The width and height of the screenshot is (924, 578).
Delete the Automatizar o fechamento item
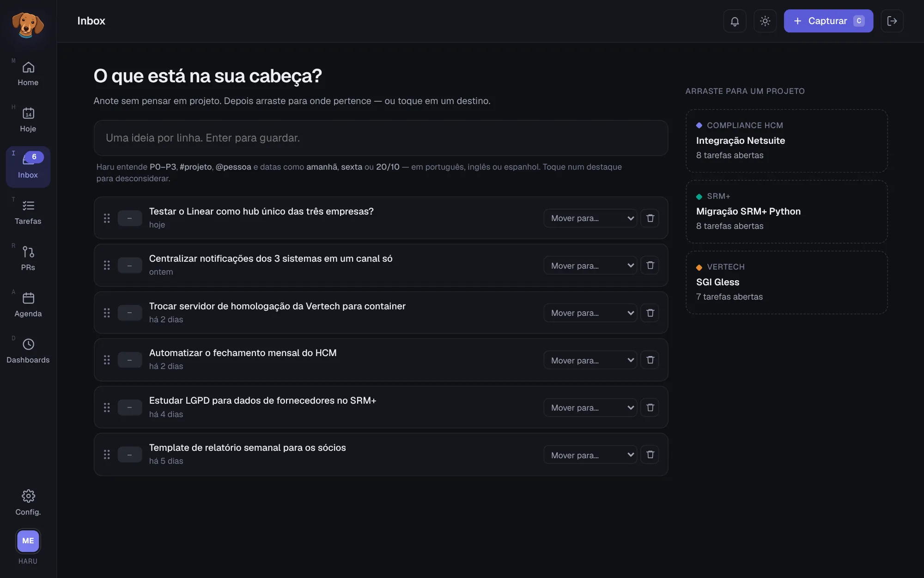[650, 360]
